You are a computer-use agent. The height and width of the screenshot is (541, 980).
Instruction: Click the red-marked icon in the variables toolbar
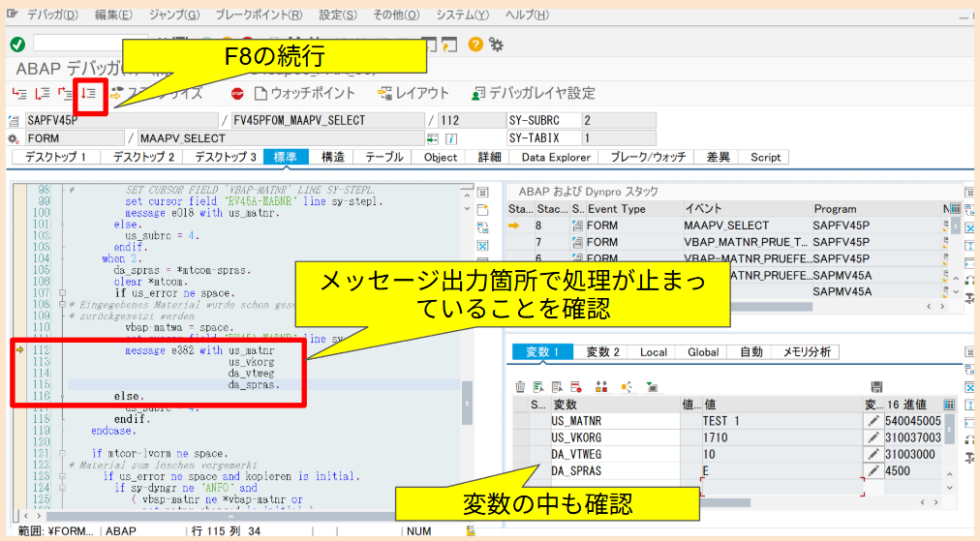pyautogui.click(x=576, y=387)
